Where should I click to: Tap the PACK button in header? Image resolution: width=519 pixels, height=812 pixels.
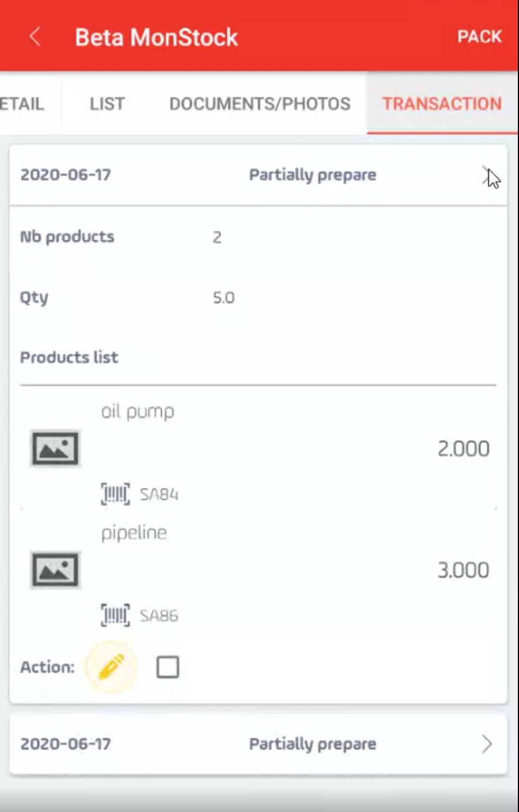(x=479, y=37)
